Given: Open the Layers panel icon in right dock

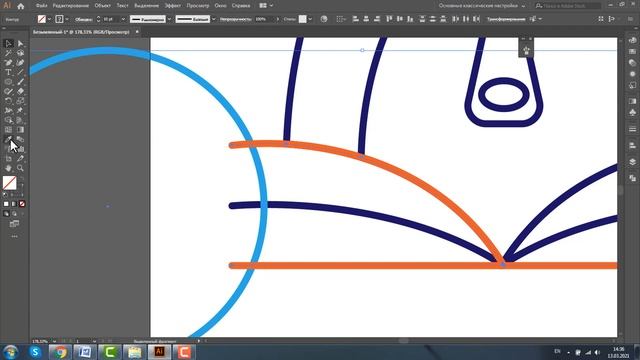Looking at the screenshot, I should pos(632,162).
